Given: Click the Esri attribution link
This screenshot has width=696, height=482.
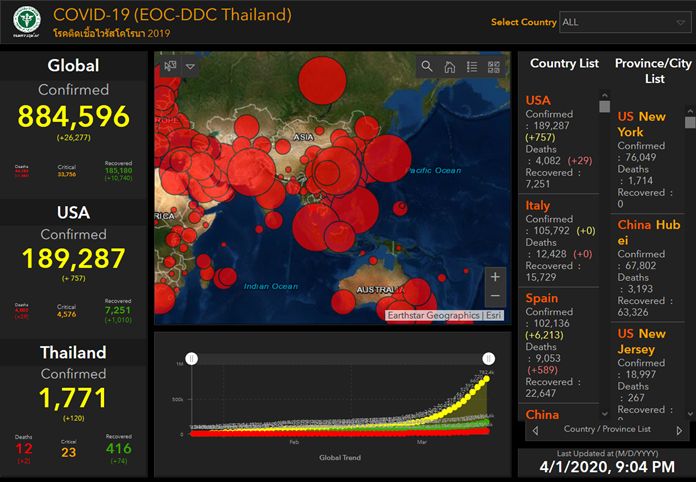Looking at the screenshot, I should pos(494,315).
